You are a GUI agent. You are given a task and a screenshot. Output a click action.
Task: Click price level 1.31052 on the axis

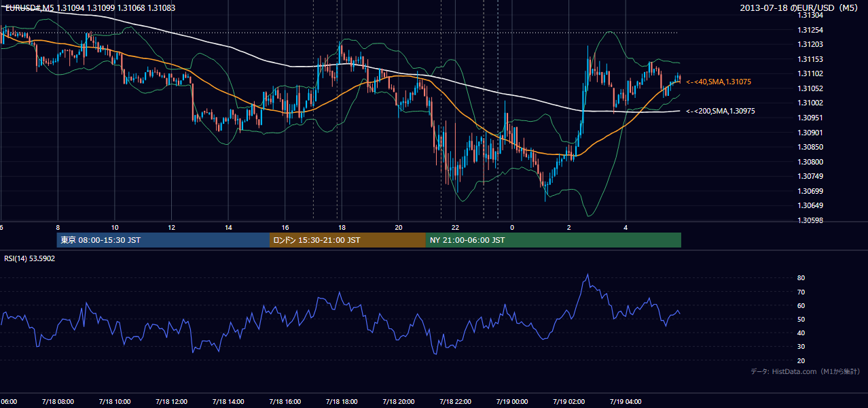click(811, 88)
